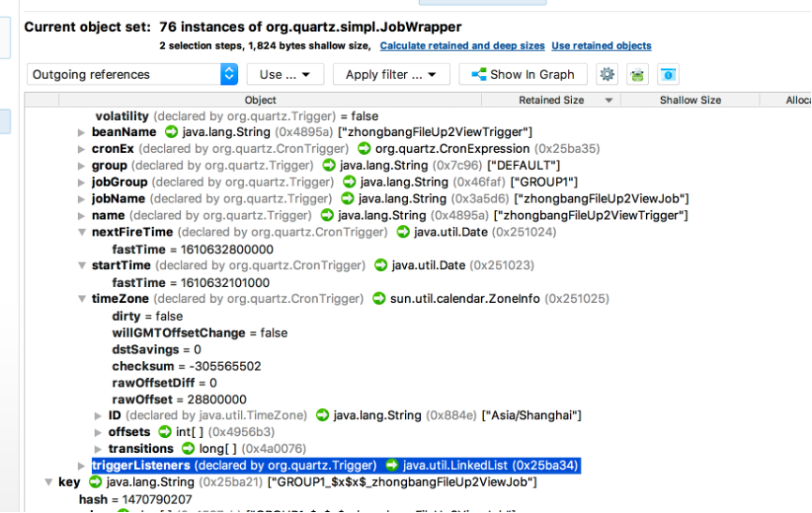Expand the triggerListeners tree node
The width and height of the screenshot is (812, 513).
click(x=82, y=465)
